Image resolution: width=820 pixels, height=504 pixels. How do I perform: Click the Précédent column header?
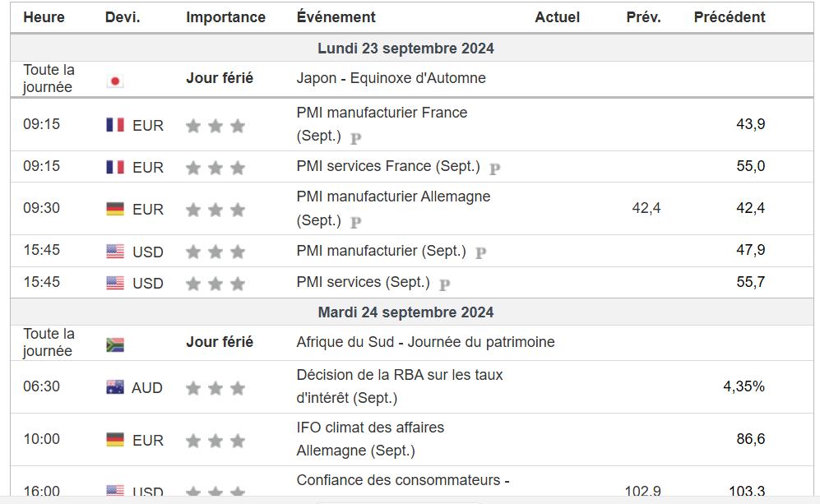click(x=729, y=17)
